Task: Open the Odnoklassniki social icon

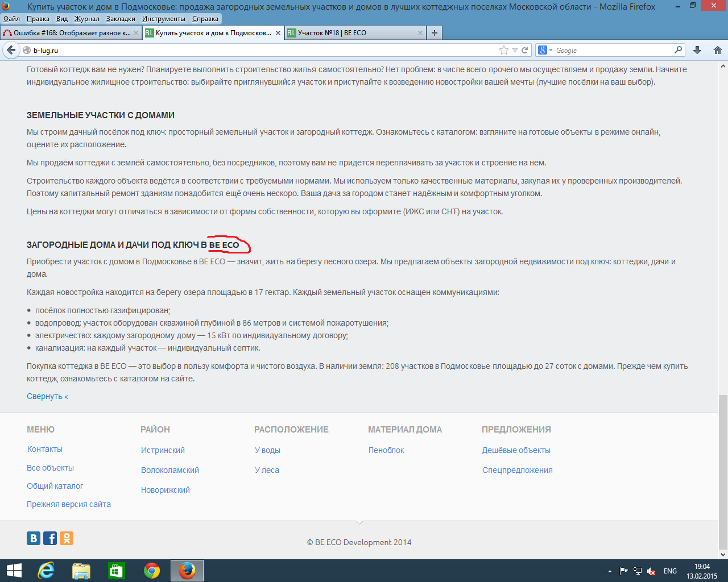Action: (x=67, y=538)
